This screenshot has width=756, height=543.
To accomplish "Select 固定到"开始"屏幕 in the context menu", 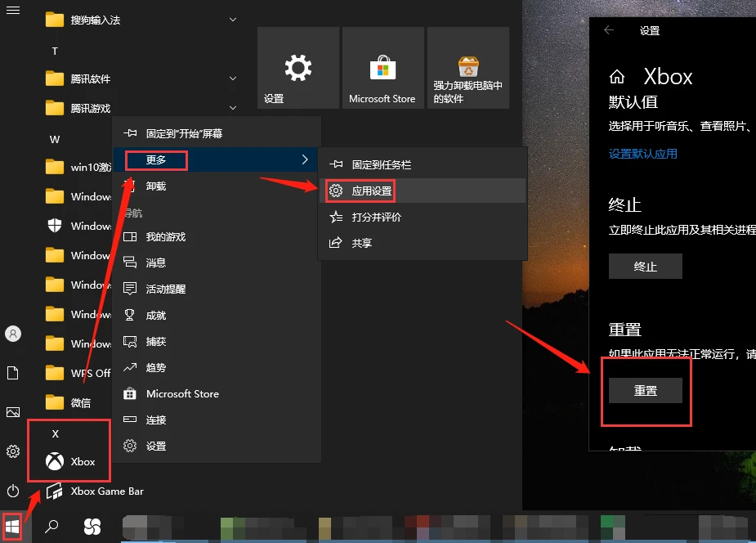I will click(x=217, y=133).
